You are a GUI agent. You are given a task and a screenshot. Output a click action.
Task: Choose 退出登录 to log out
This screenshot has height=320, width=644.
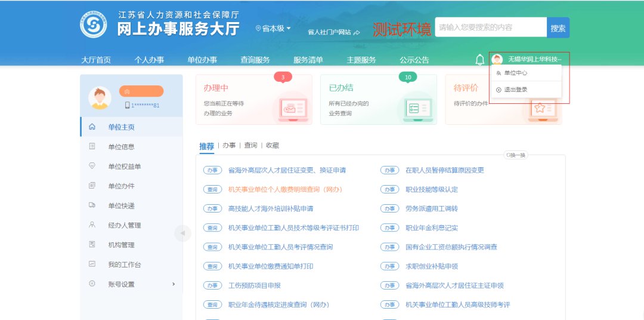click(515, 90)
